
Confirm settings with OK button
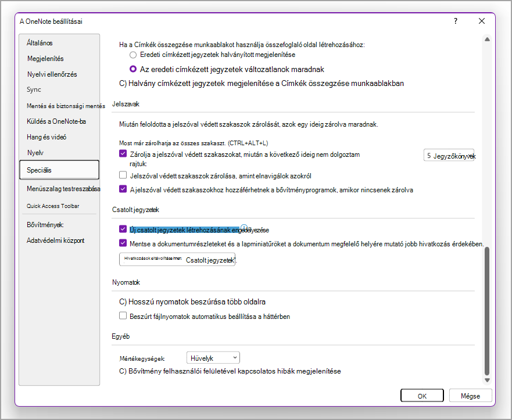pyautogui.click(x=422, y=396)
